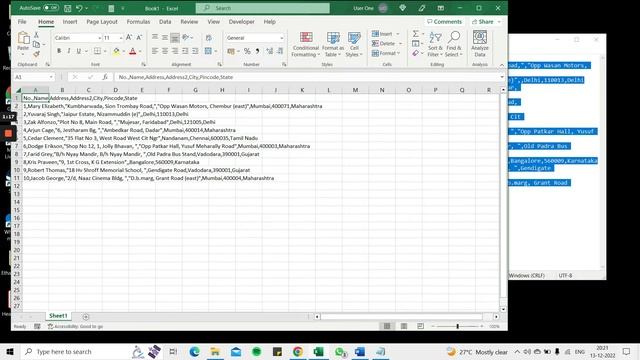Open Format as Table gallery
Image resolution: width=640 pixels, height=360 pixels.
[333, 44]
